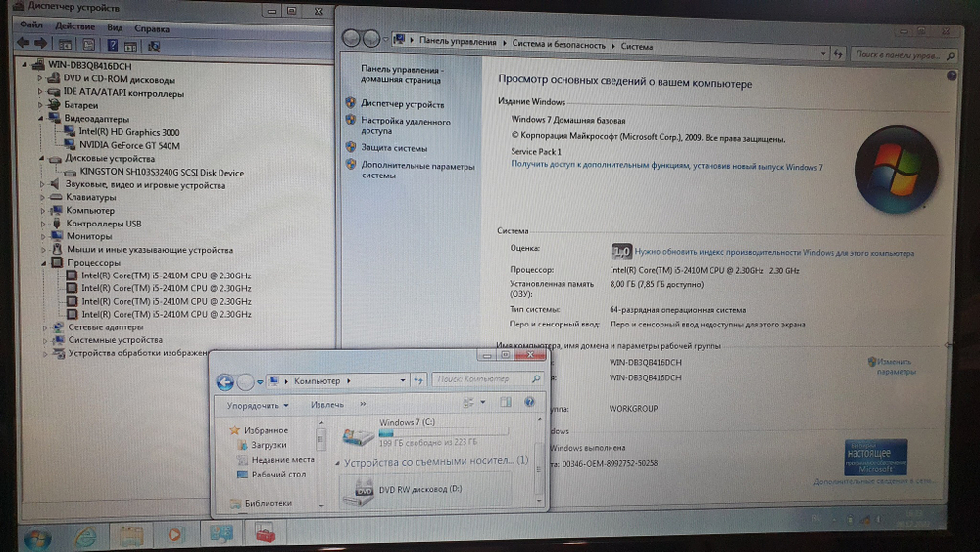The image size is (980, 552).
Task: Click the preview pane icon in explorer toolbar
Action: pyautogui.click(x=505, y=402)
